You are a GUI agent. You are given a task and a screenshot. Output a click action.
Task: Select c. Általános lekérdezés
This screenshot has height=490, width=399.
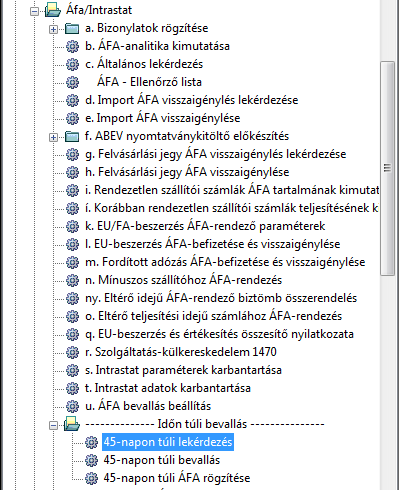coord(144,64)
